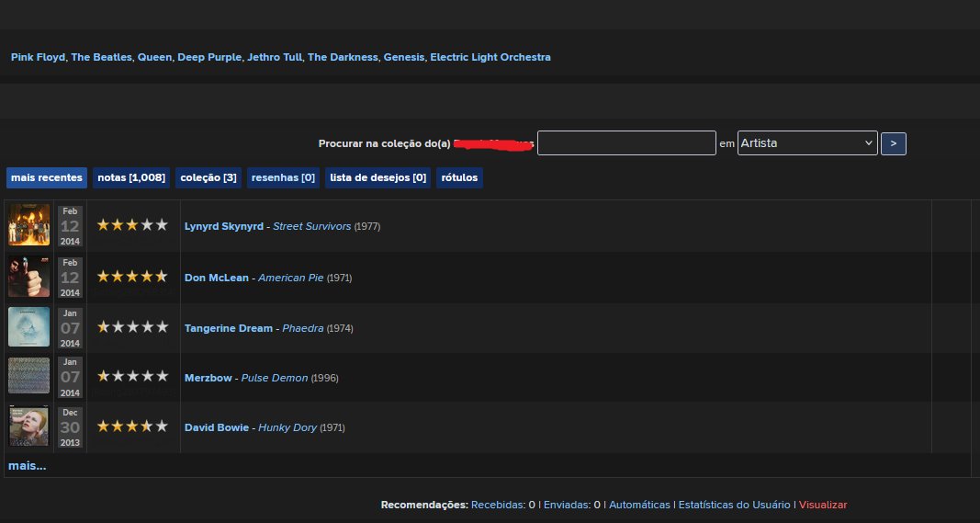
Task: Click the Feb 12 2014 date on American Pie row
Action: pyautogui.click(x=70, y=278)
